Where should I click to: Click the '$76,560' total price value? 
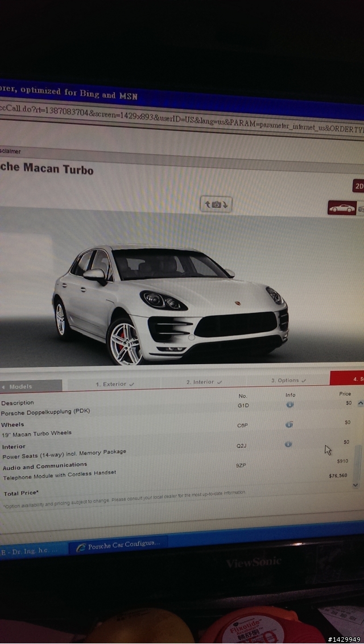click(x=338, y=476)
